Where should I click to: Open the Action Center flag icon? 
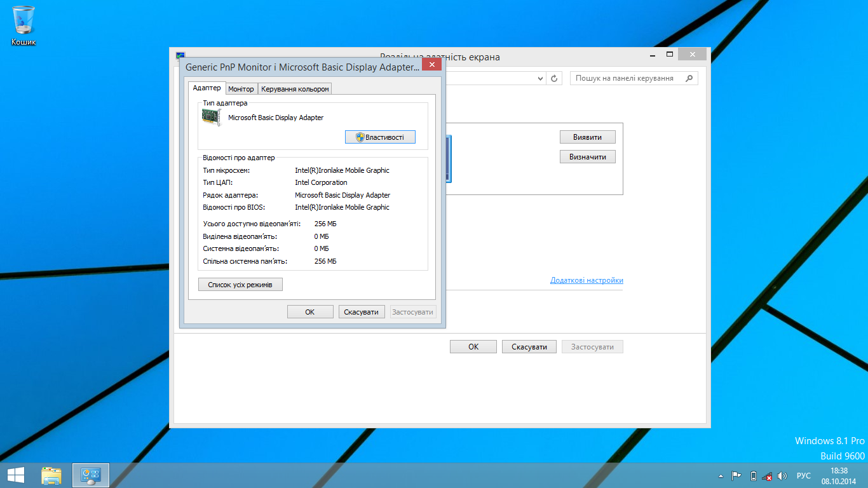[736, 475]
